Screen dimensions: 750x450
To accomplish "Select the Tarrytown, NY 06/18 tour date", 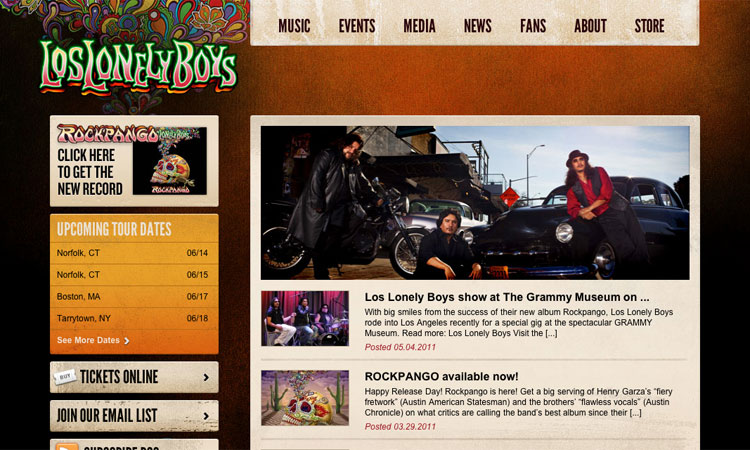I will (134, 318).
